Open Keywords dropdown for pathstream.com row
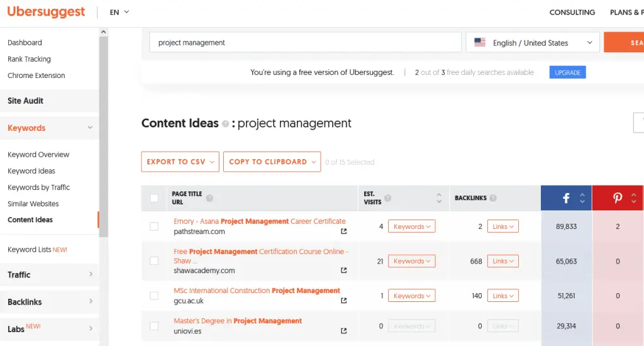The image size is (644, 346). point(411,226)
